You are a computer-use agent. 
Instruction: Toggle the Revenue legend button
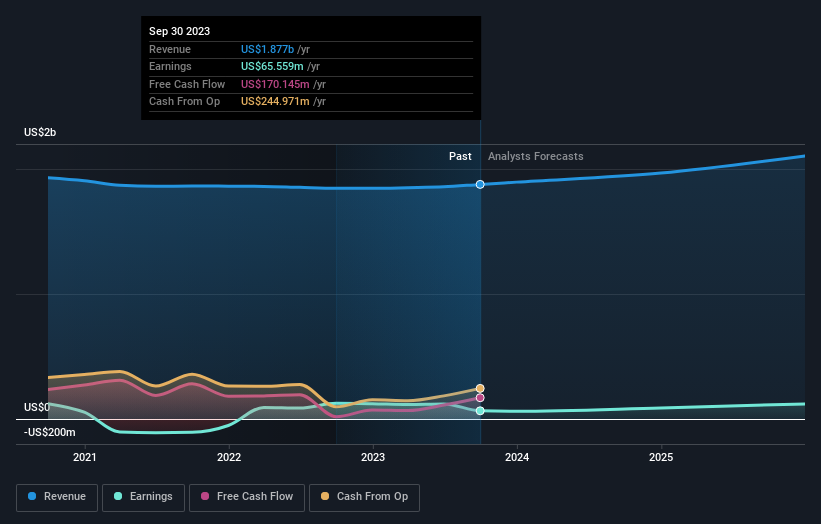point(57,497)
